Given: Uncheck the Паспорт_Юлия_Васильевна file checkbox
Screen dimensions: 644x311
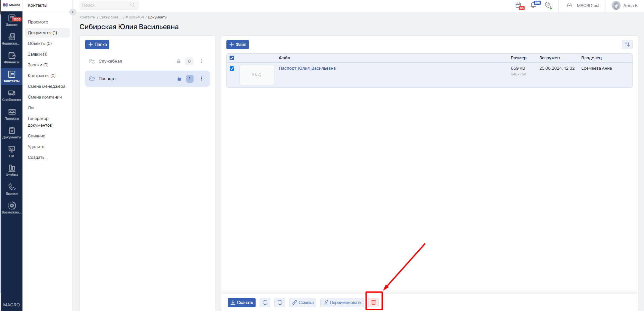Looking at the screenshot, I should [232, 68].
